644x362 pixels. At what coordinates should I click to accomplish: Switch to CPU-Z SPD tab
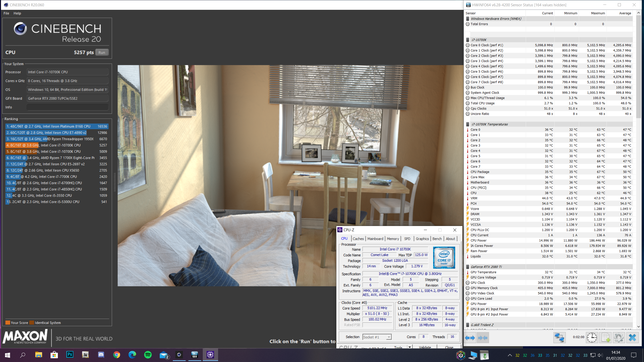407,239
